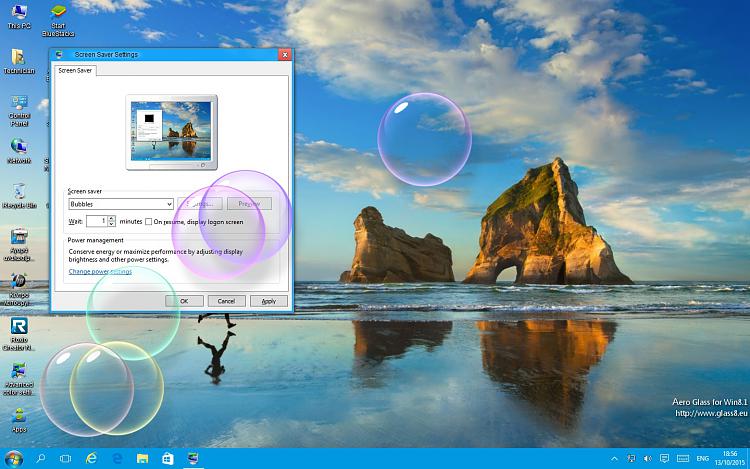Viewport: 750px width, 469px height.
Task: Open the Start menu orb
Action: [x=13, y=459]
